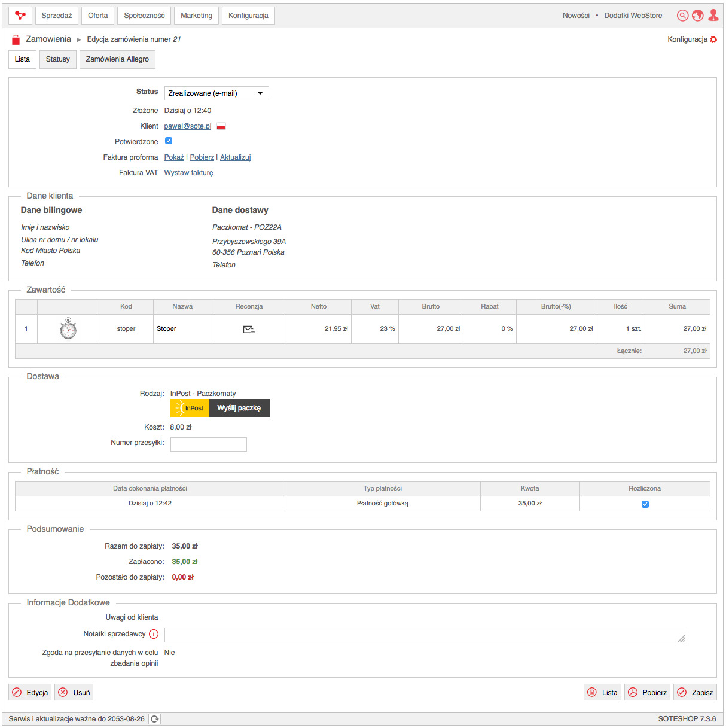Open the search magnifier icon
Screen dimensions: 726x728
pyautogui.click(x=682, y=16)
